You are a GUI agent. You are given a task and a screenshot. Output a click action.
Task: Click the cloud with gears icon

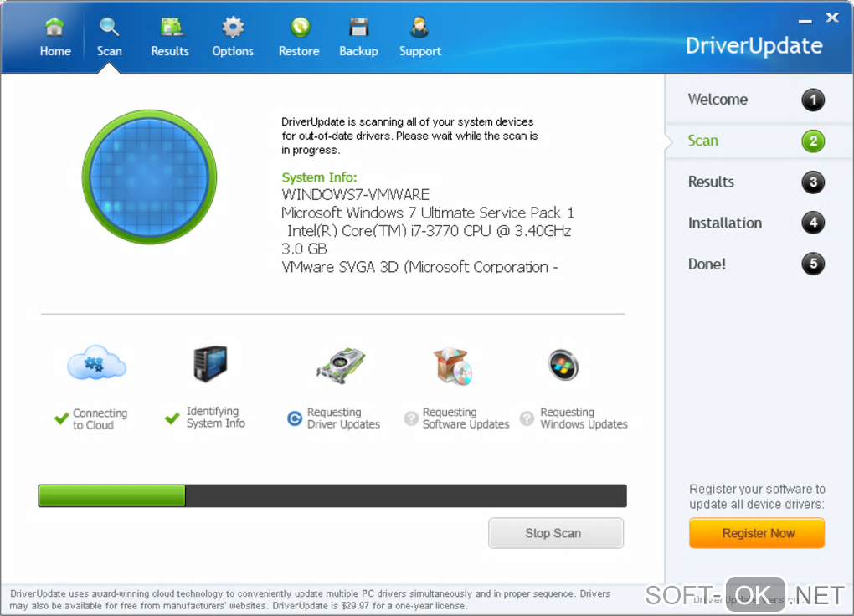(97, 362)
